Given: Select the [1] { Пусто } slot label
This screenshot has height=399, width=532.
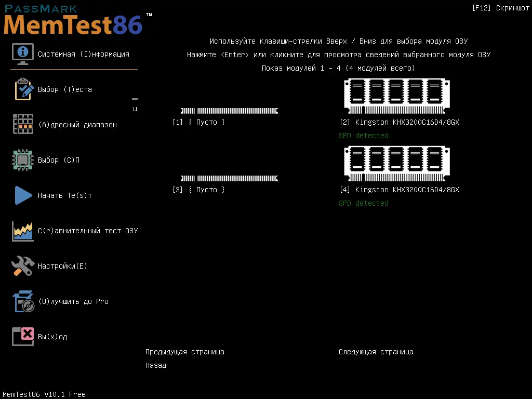Looking at the screenshot, I should pyautogui.click(x=199, y=122).
